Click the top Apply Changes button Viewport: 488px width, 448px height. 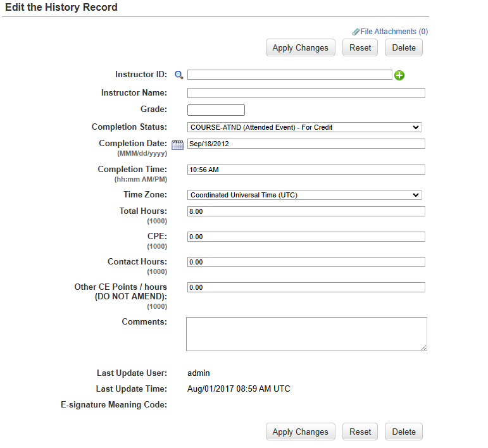pyautogui.click(x=300, y=47)
